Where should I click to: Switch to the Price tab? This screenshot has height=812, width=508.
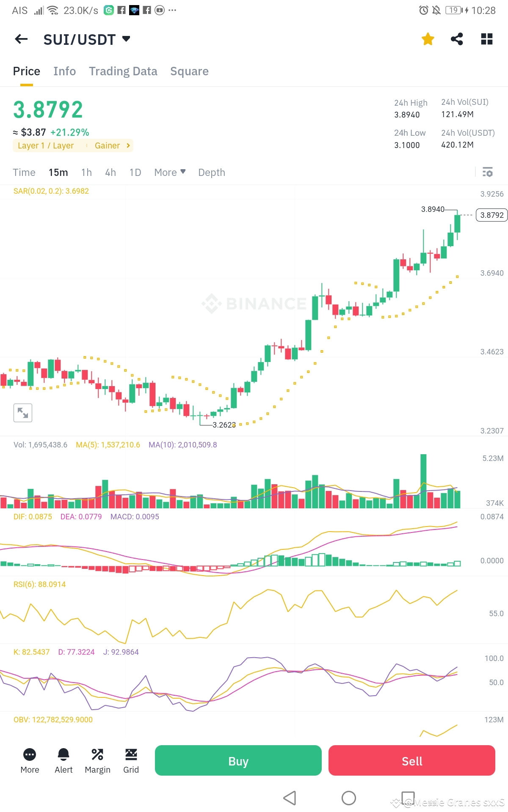coord(27,71)
